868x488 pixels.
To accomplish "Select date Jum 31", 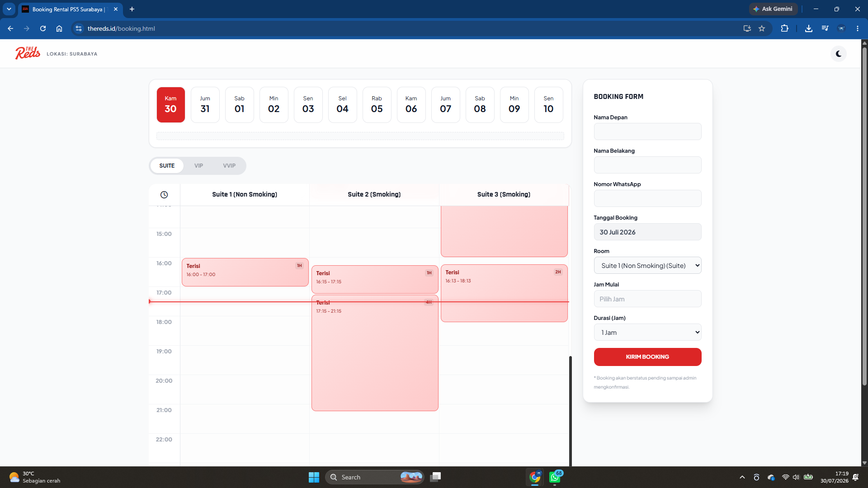I will (x=205, y=105).
